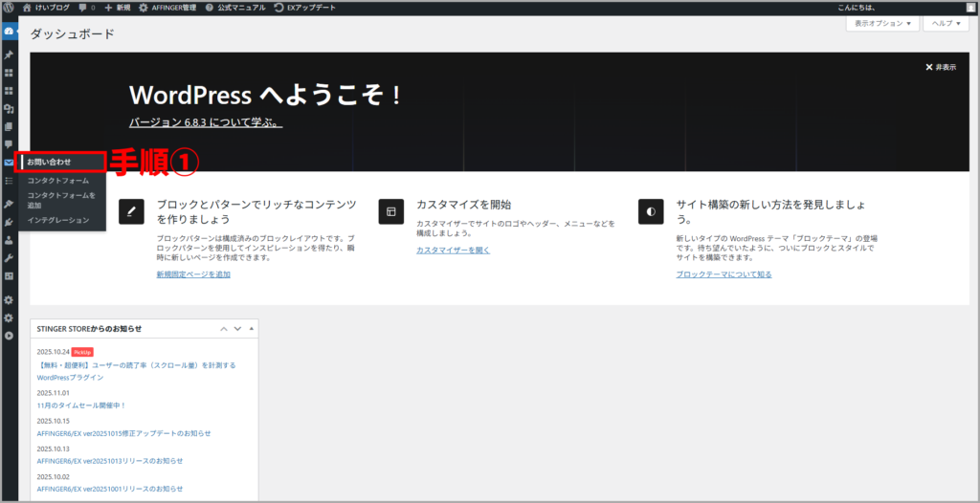The image size is (980, 503).
Task: Dismiss the welcome panel with 非表示
Action: (941, 67)
